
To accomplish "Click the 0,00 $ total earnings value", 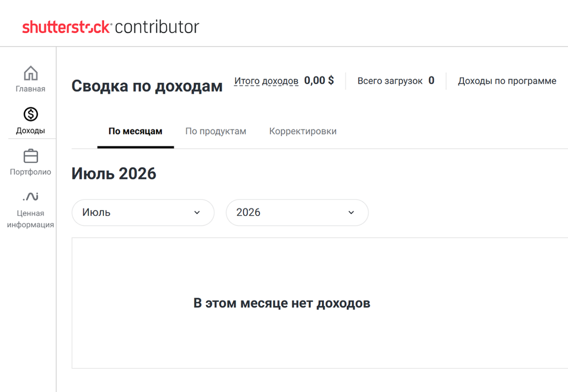I will pyautogui.click(x=319, y=81).
